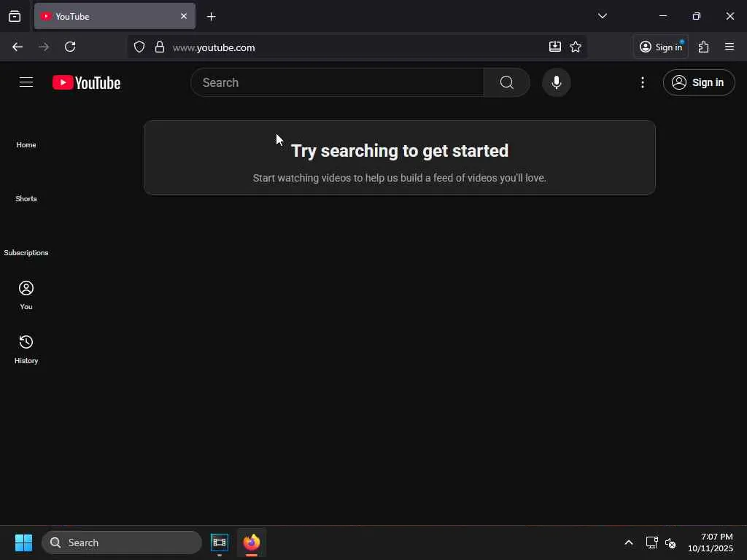747x560 pixels.
Task: Install site as app icon in address bar
Action: click(554, 46)
